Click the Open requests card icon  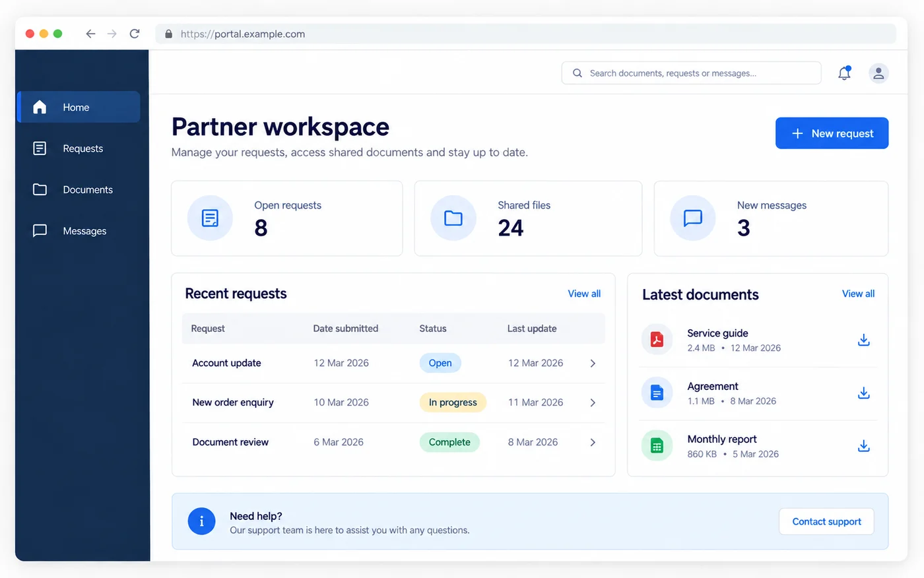coord(210,218)
